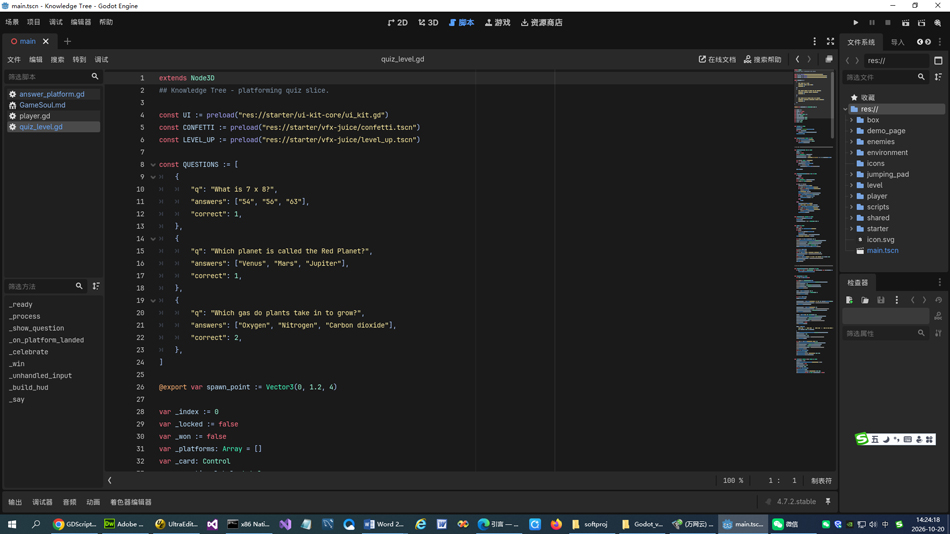950x534 pixels.
Task: Switch to 2D workspace
Action: click(x=397, y=22)
